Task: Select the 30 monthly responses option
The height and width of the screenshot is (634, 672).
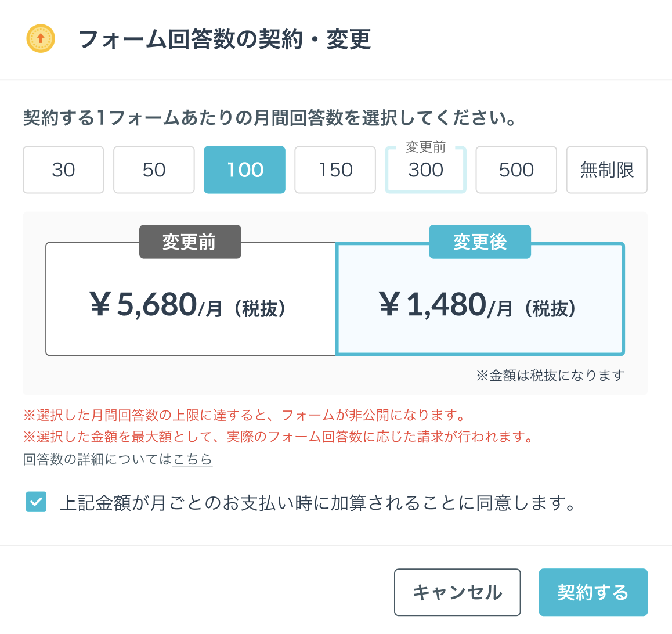Action: [x=63, y=170]
